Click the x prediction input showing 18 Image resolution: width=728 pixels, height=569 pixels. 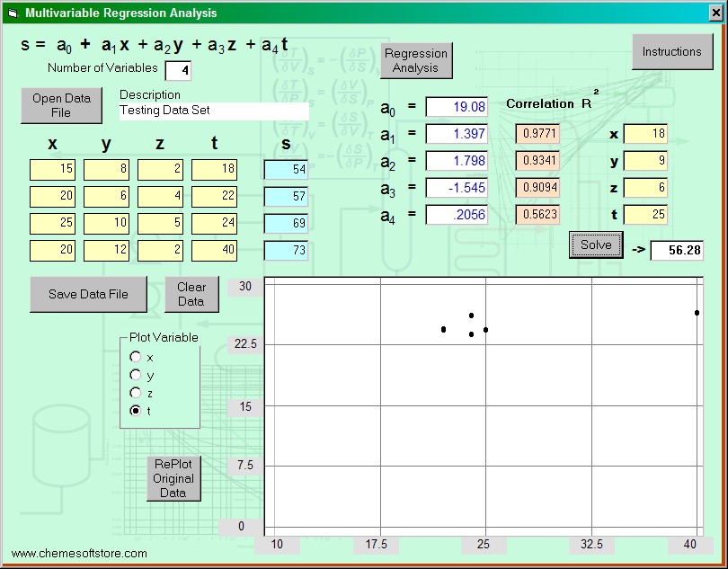[x=645, y=134]
